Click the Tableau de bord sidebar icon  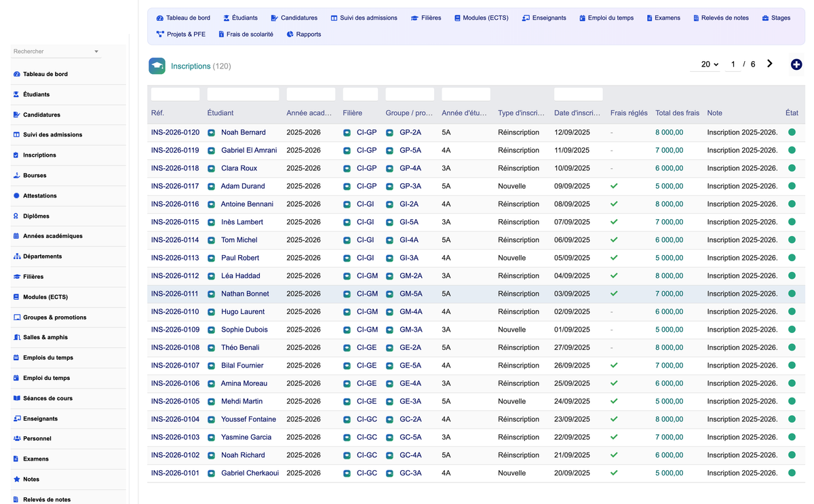[x=16, y=74]
